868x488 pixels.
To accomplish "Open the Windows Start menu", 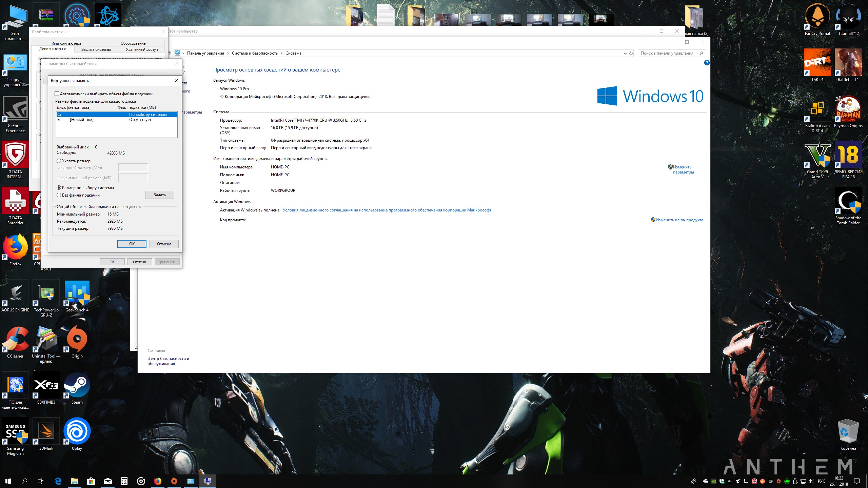I will pyautogui.click(x=8, y=481).
